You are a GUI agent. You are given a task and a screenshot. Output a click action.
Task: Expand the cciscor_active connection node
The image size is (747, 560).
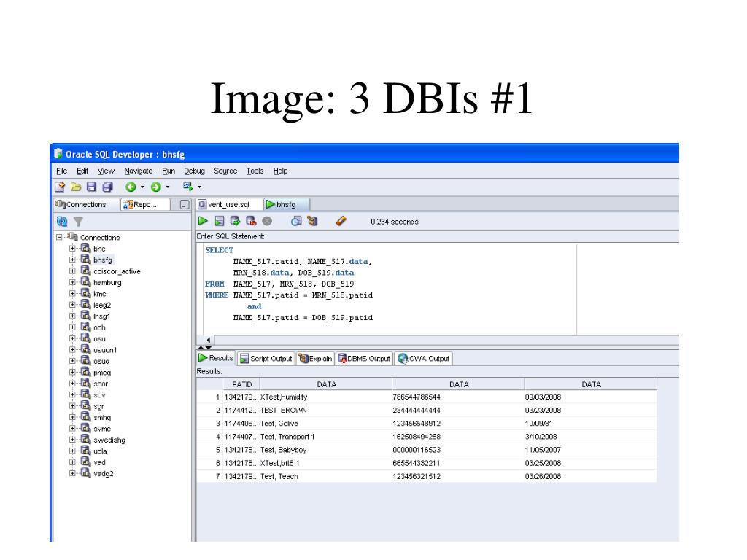click(x=72, y=271)
